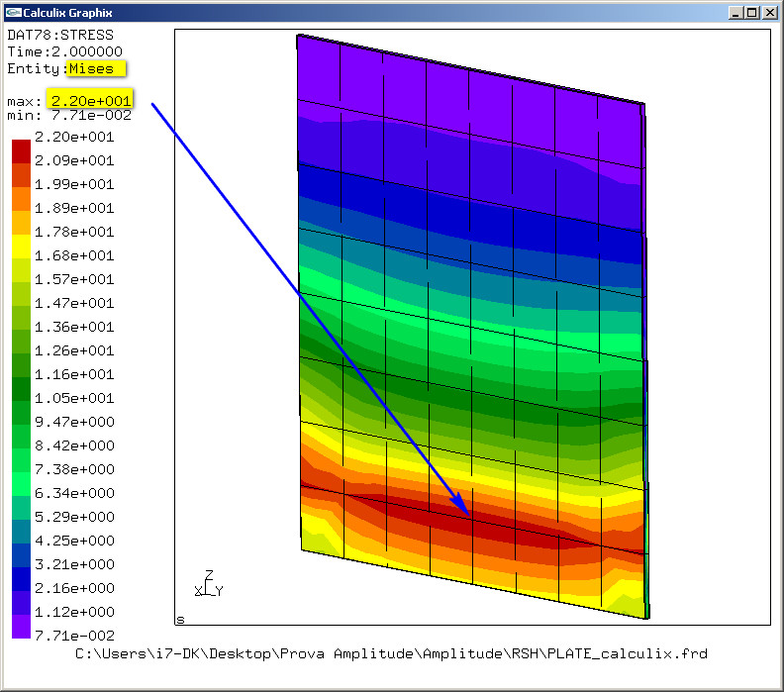
Task: Click the XYZ coordinate axis triad
Action: 209,583
